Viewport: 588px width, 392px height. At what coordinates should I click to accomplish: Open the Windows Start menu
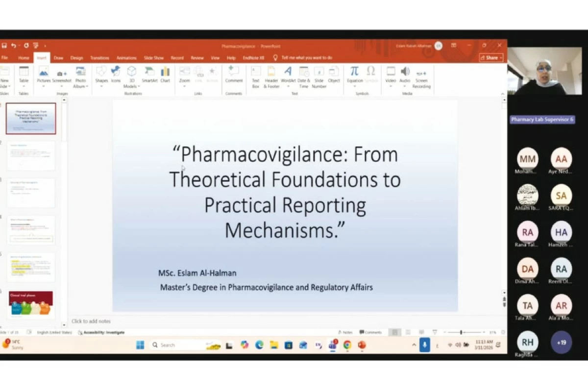pos(140,345)
